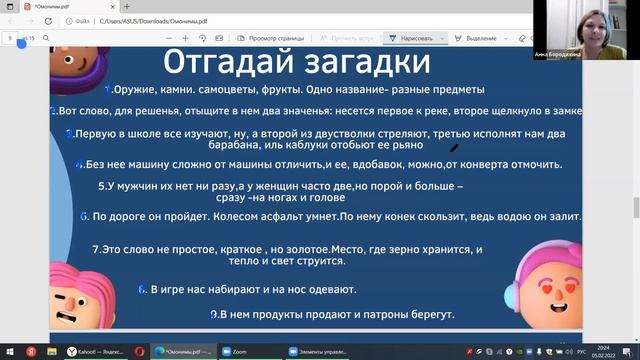The image size is (640, 360).
Task: Click riddle 5 'У мужчин их нет ни разу'
Action: [280, 192]
